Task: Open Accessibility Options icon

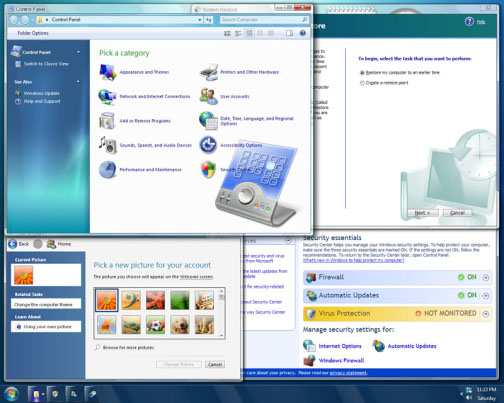Action: 208,145
